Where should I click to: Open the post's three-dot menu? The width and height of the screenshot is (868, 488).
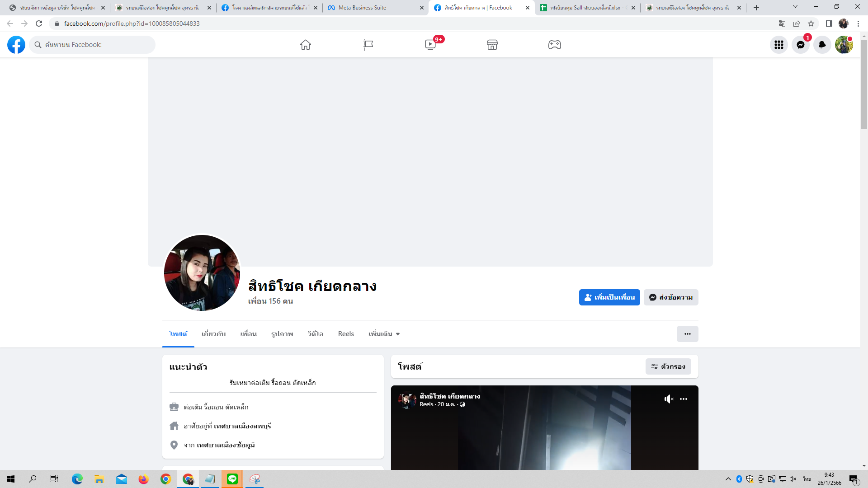pyautogui.click(x=684, y=399)
